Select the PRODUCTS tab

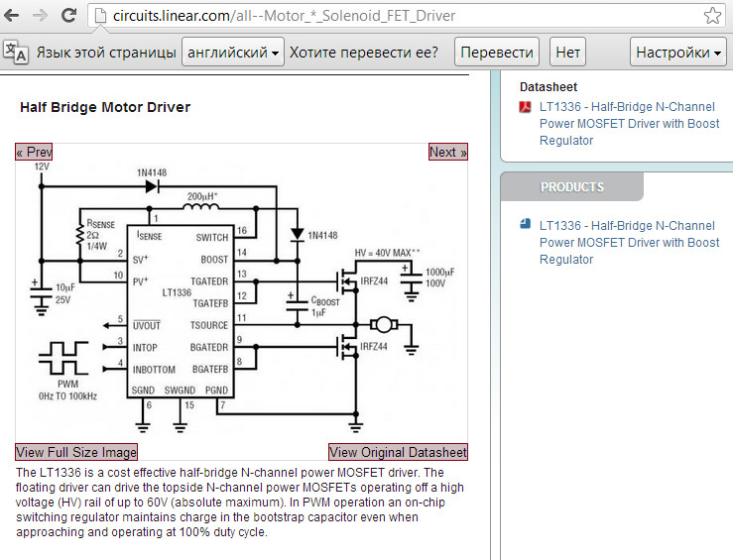[x=572, y=186]
